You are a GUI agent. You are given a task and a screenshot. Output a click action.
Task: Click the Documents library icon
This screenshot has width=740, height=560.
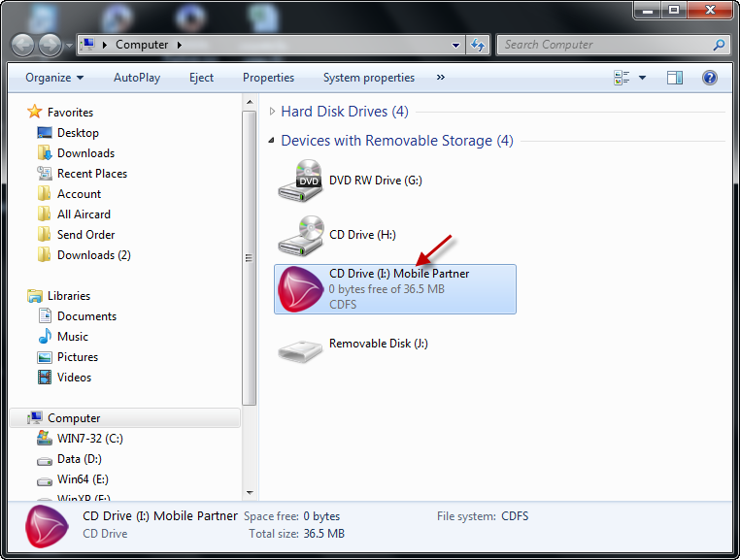(45, 316)
